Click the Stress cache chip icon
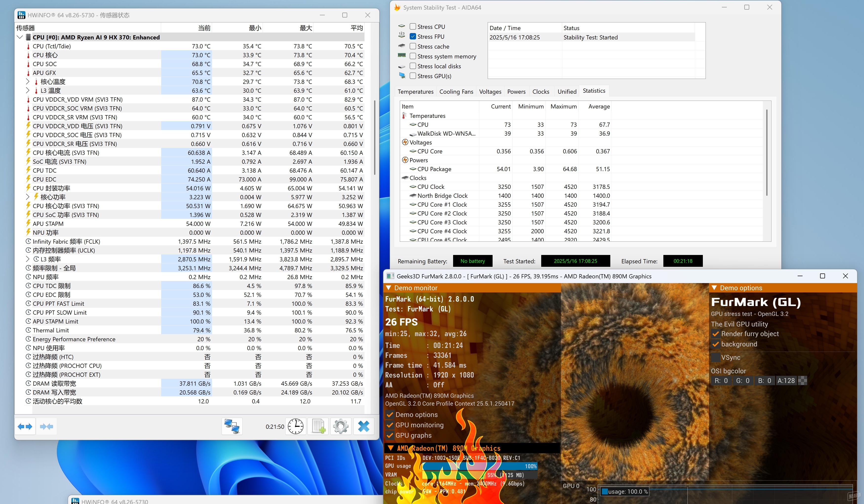The height and width of the screenshot is (504, 864). point(402,46)
